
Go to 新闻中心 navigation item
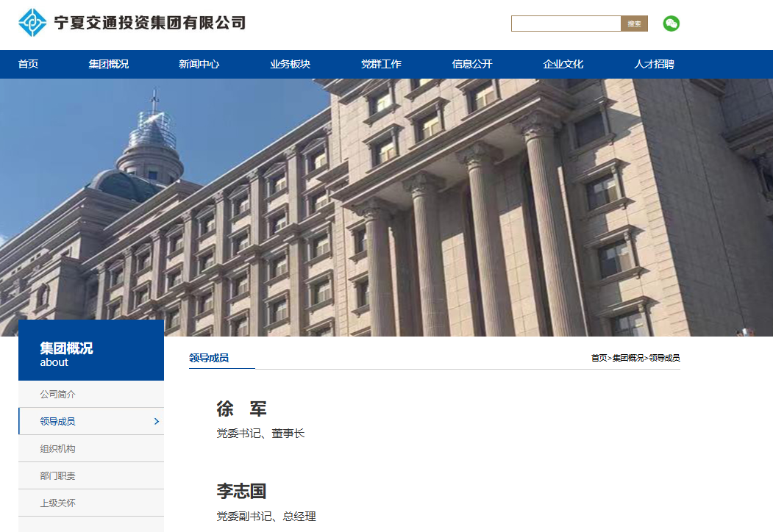pos(199,64)
